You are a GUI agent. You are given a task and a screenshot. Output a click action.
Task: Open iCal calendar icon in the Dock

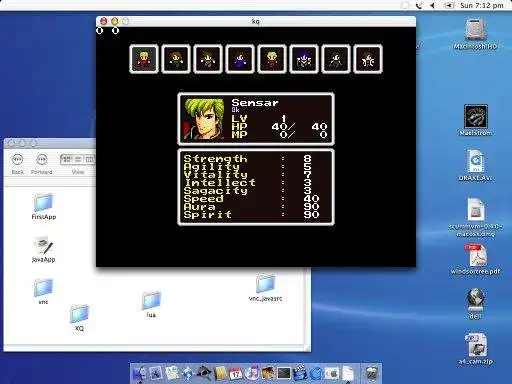tap(236, 373)
